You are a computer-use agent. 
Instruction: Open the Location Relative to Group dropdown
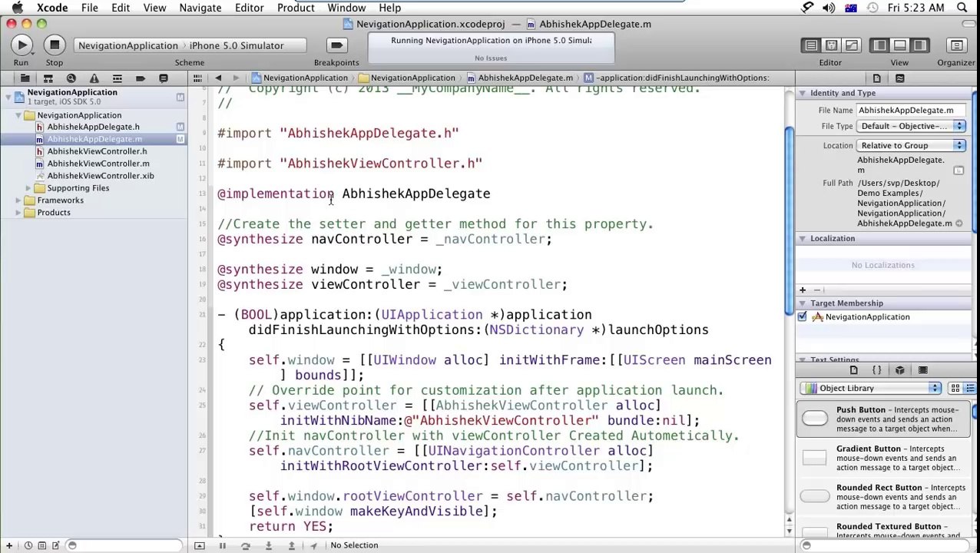pyautogui.click(x=912, y=146)
